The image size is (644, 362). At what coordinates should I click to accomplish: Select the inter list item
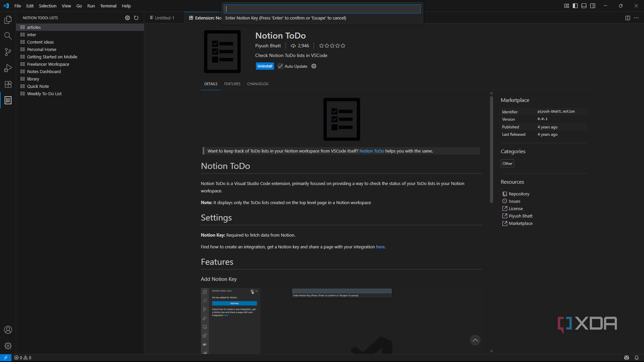pos(80,35)
